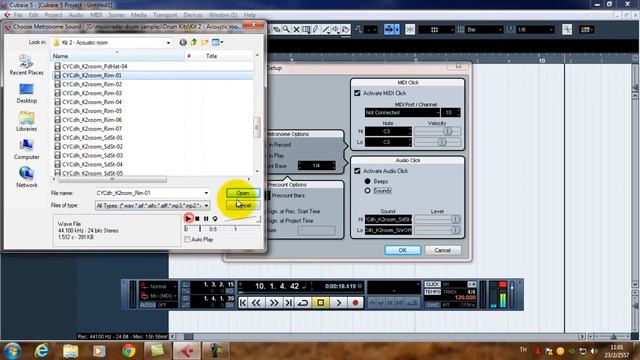Image resolution: width=640 pixels, height=360 pixels.
Task: Select file CYCdh_K2room_SdSt-01
Action: 92,138
